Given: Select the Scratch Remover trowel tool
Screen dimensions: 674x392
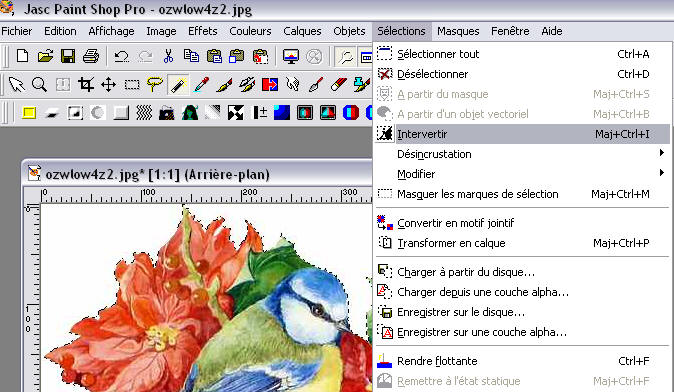Looking at the screenshot, I should (x=316, y=85).
